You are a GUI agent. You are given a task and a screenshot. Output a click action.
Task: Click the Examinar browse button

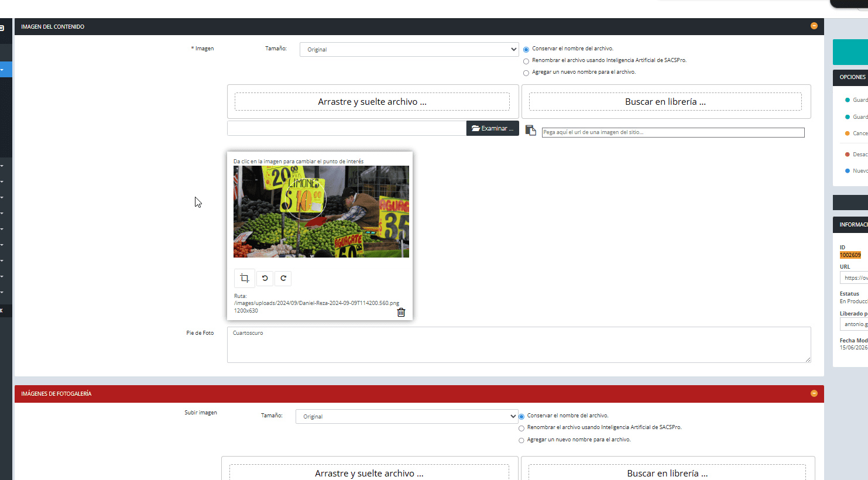tap(492, 128)
